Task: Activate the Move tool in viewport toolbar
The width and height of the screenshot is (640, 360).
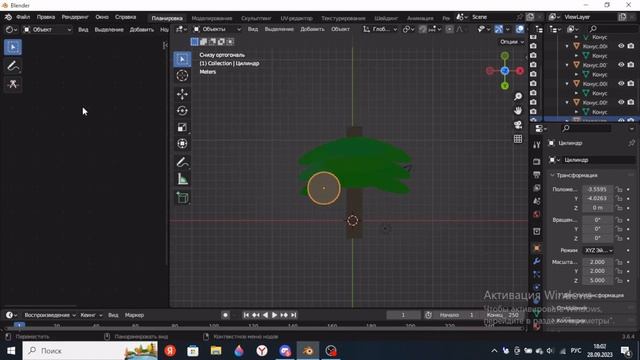Action: coord(182,94)
